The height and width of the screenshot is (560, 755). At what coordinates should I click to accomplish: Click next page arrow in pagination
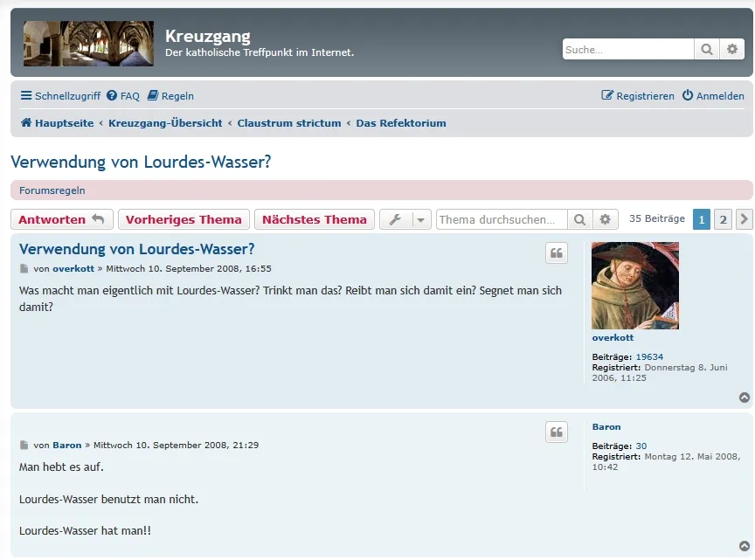click(745, 219)
